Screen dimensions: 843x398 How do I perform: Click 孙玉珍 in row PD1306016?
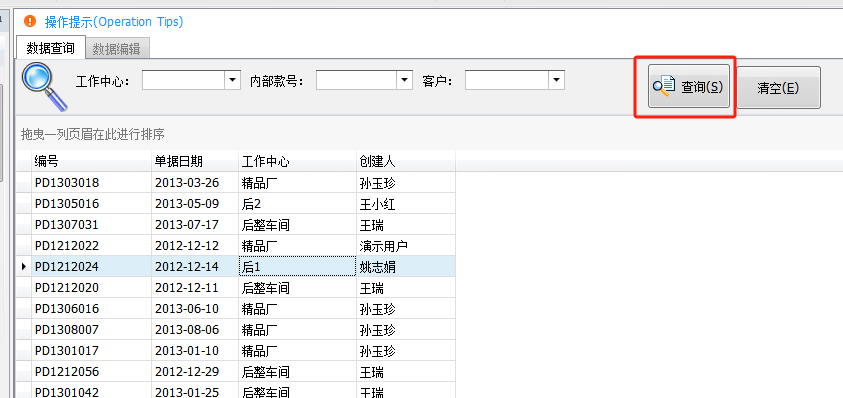point(406,309)
